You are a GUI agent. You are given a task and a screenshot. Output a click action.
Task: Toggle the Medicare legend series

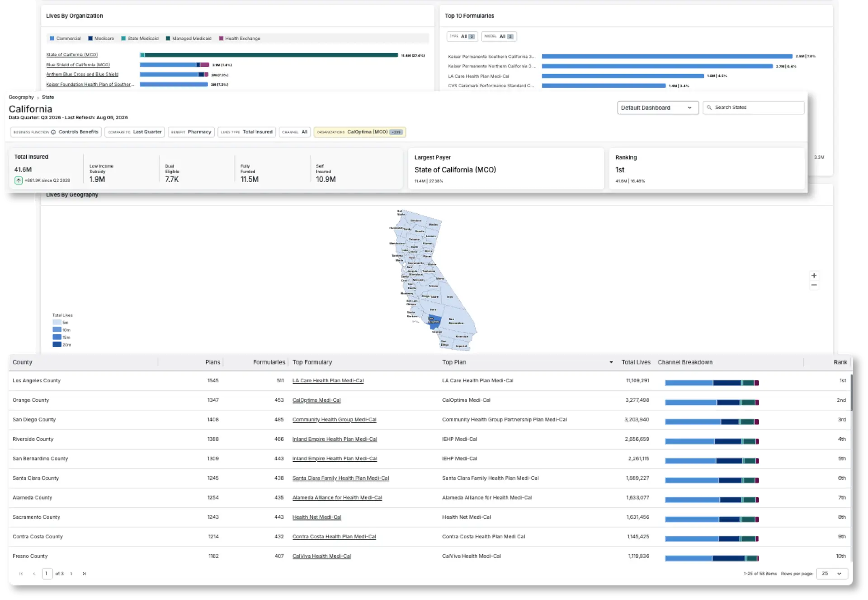tap(101, 38)
